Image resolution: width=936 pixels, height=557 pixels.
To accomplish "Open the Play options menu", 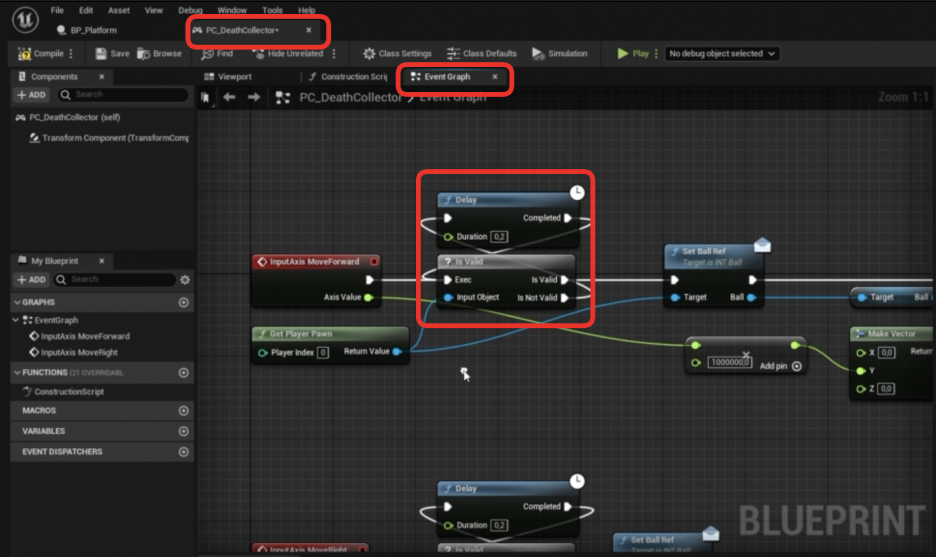I will 656,54.
